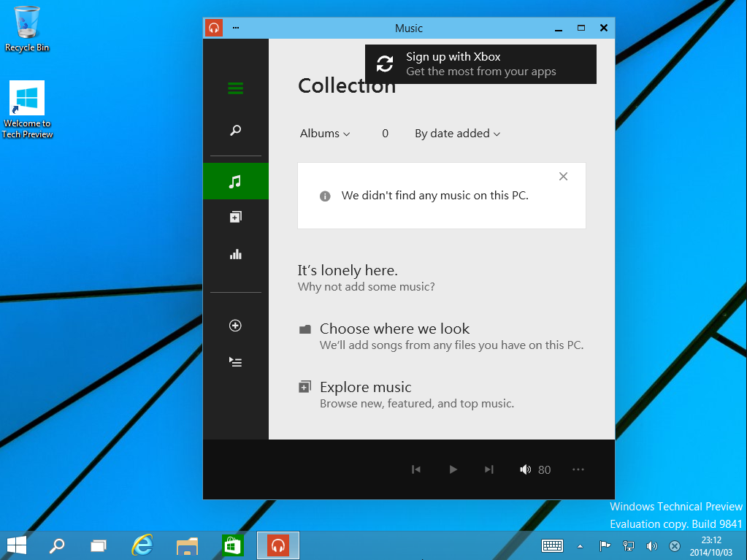Click the sync icon in Xbox banner
Screen dimensions: 747x560
pos(385,64)
